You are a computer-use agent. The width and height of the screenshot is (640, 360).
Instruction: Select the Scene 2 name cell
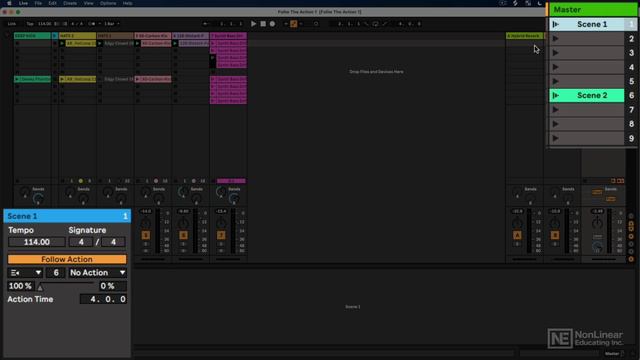[x=592, y=96]
